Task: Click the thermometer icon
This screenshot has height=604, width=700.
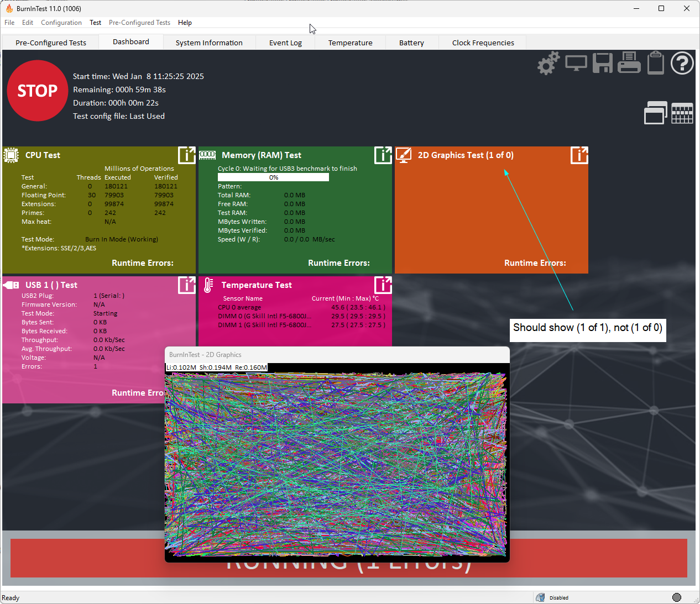Action: pyautogui.click(x=208, y=285)
